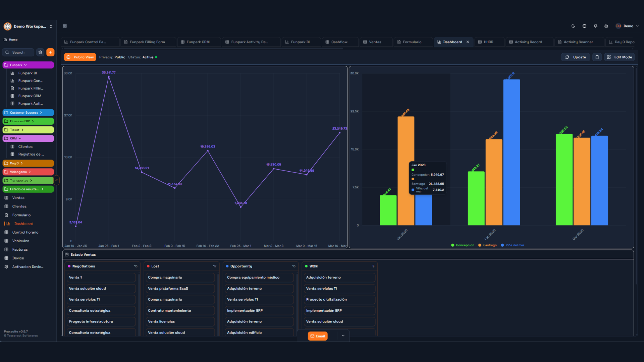Enter Edit Mode
This screenshot has height=362, width=644.
coord(620,57)
